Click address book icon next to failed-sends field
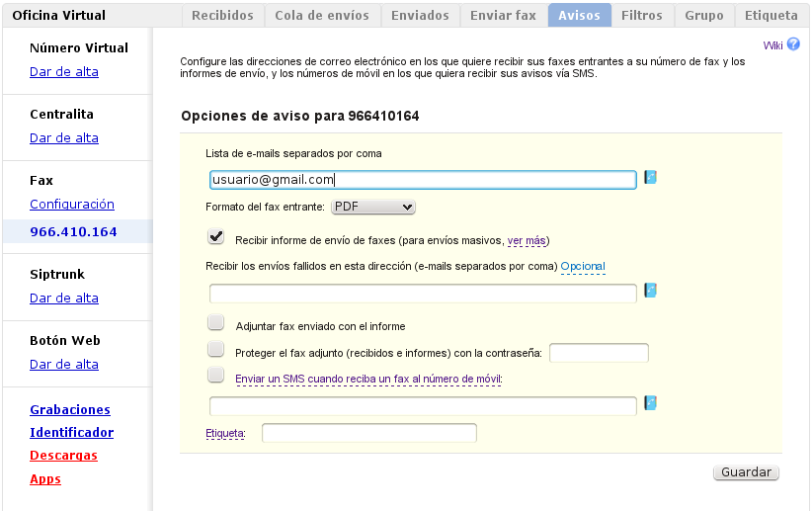The height and width of the screenshot is (511, 812). click(650, 291)
